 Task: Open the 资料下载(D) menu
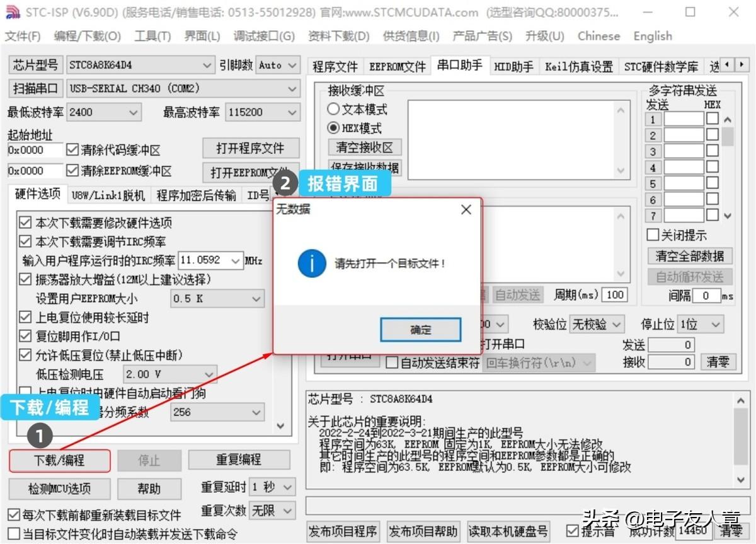pos(338,36)
